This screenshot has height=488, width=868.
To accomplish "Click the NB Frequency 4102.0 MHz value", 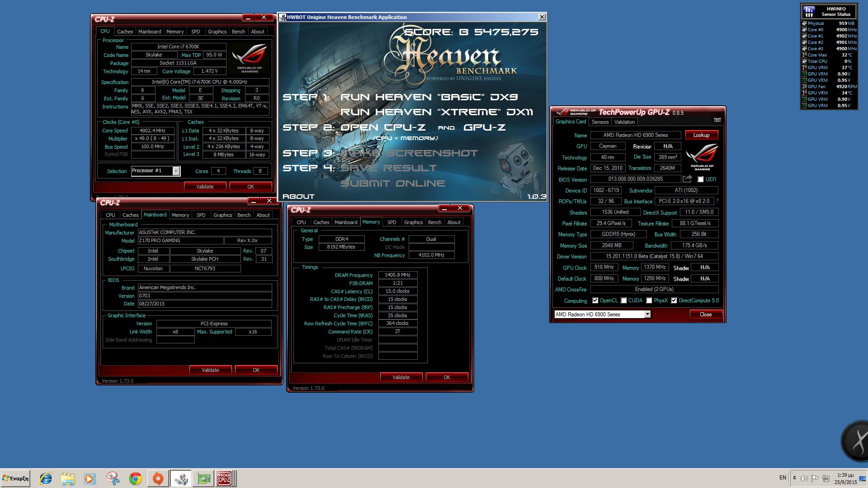I will [x=431, y=255].
